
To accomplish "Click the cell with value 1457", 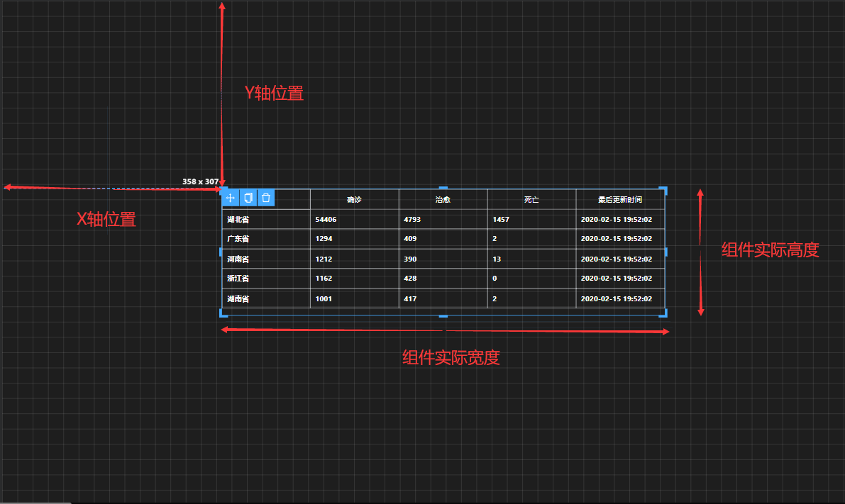I will pyautogui.click(x=501, y=220).
